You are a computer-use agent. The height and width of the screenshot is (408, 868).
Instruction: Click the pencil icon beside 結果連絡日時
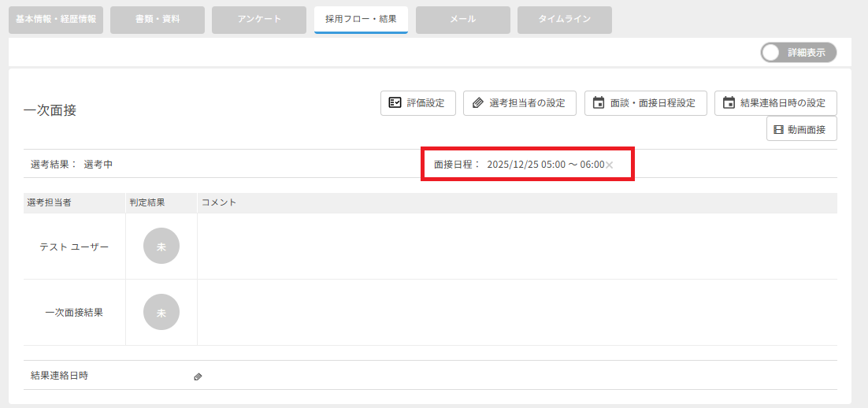198,376
